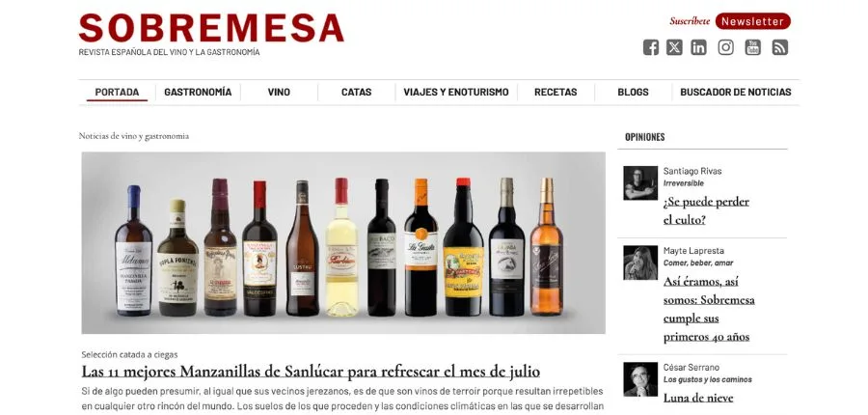Click Santiago Rivas author photo
The width and height of the screenshot is (868, 415).
640,182
